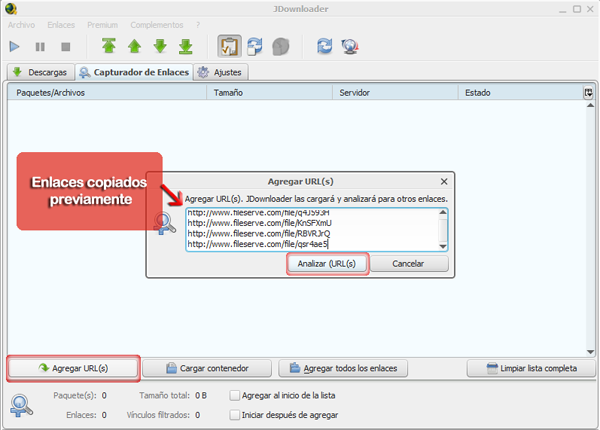This screenshot has width=600, height=430.
Task: Click main list scrollbar down arrow
Action: click(x=590, y=352)
